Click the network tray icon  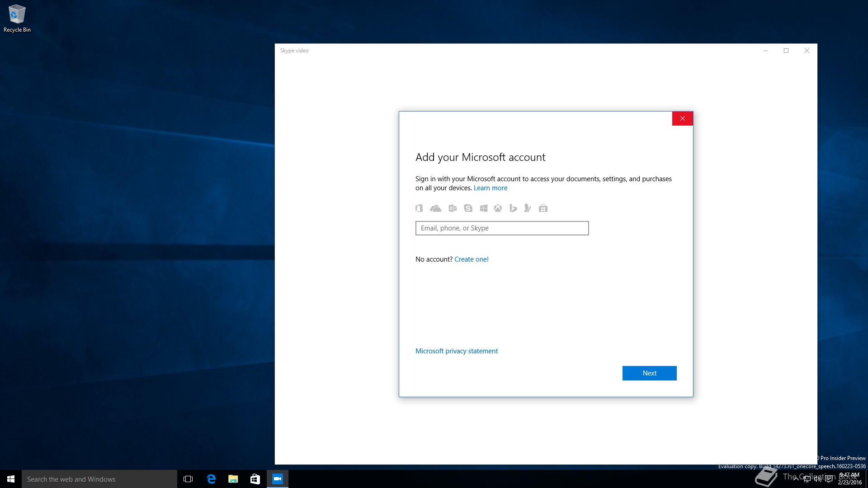pyautogui.click(x=807, y=479)
